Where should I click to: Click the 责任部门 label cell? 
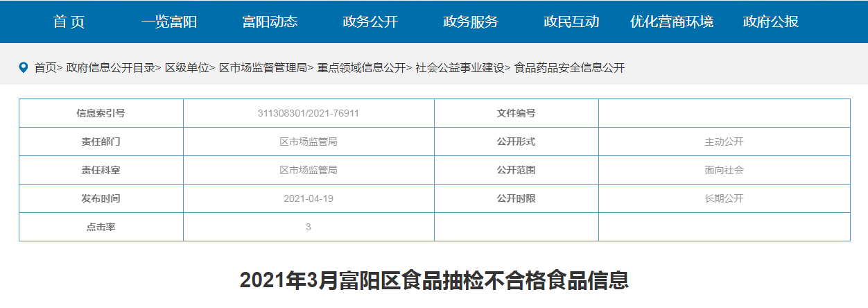(101, 142)
